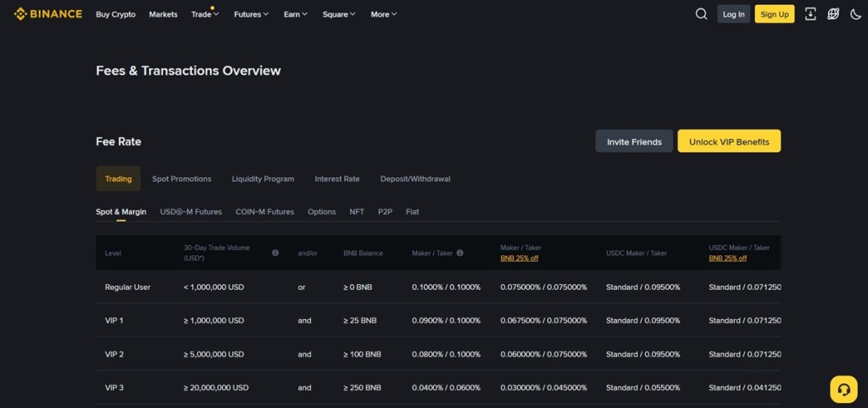Image resolution: width=868 pixels, height=408 pixels.
Task: Open the Square dropdown menu
Action: pos(339,14)
